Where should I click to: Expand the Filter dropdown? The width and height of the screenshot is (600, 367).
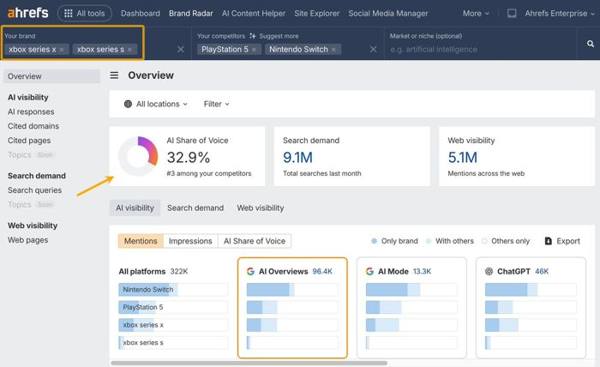point(216,104)
